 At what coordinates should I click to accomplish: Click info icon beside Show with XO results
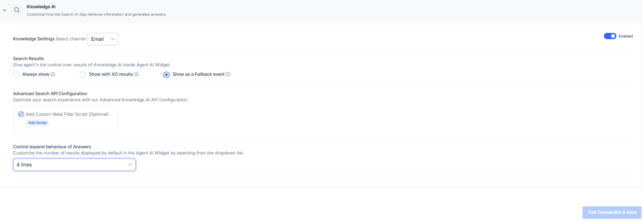pyautogui.click(x=137, y=75)
